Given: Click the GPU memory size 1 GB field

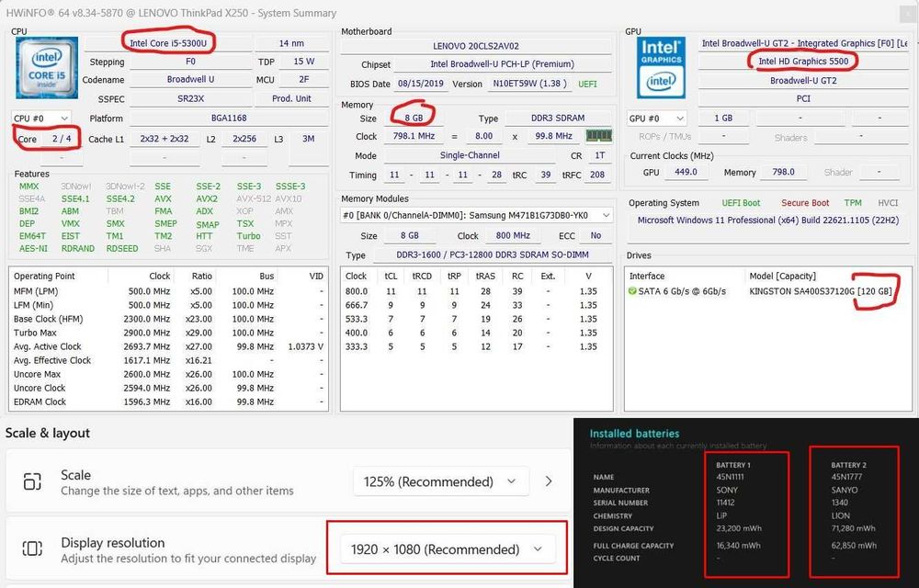Looking at the screenshot, I should click(722, 119).
